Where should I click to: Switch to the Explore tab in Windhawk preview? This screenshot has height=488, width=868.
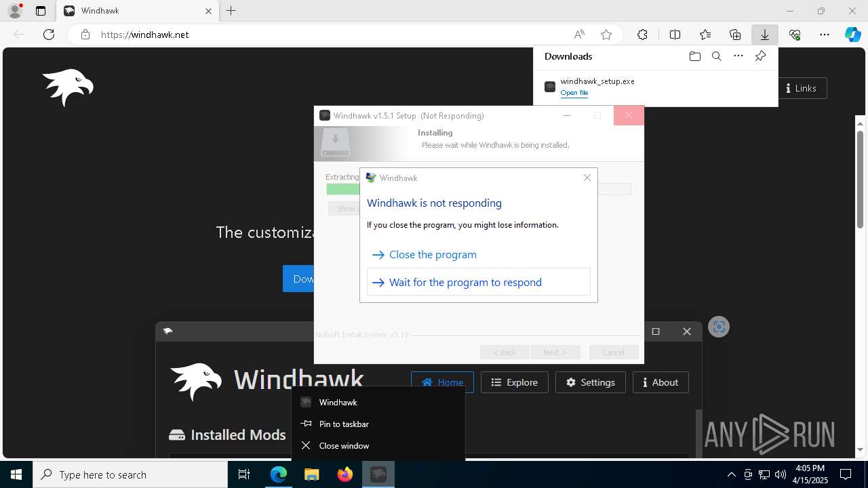515,382
